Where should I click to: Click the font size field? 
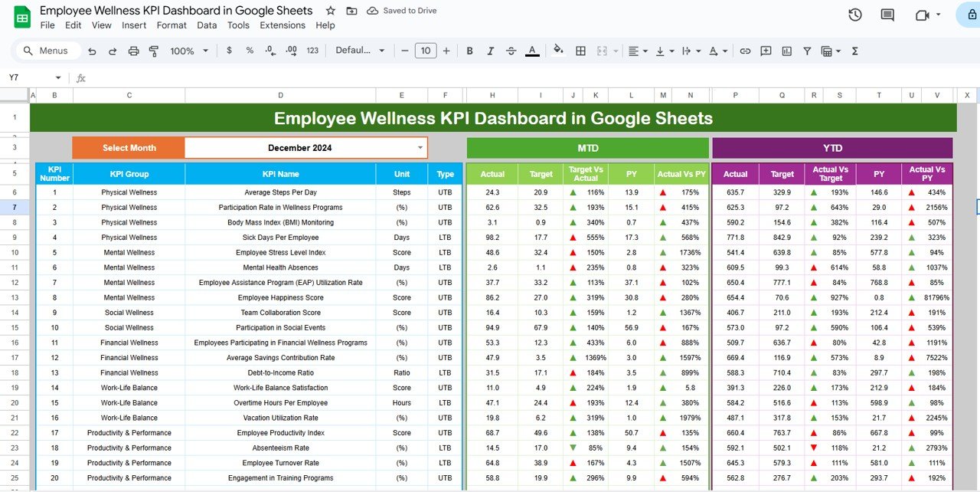[425, 51]
